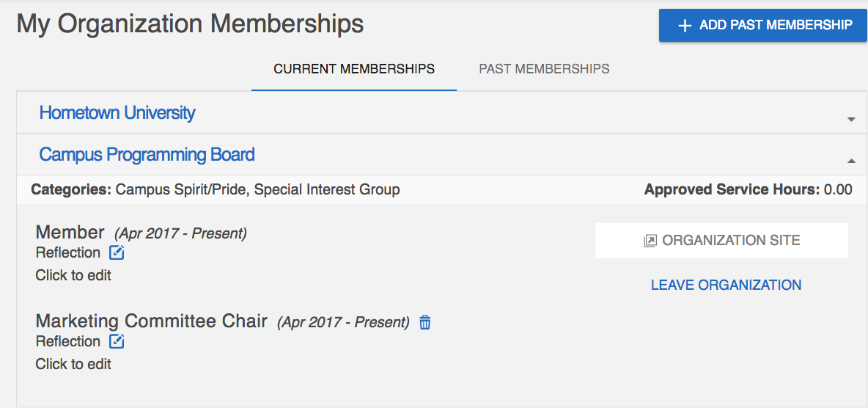
Task: Open the Organization Site button label
Action: pyautogui.click(x=731, y=241)
